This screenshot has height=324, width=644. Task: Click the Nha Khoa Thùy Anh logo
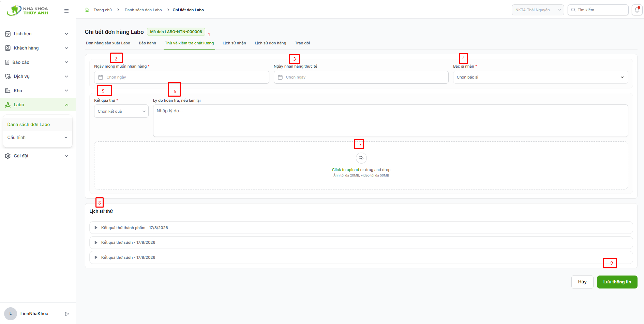coord(28,11)
